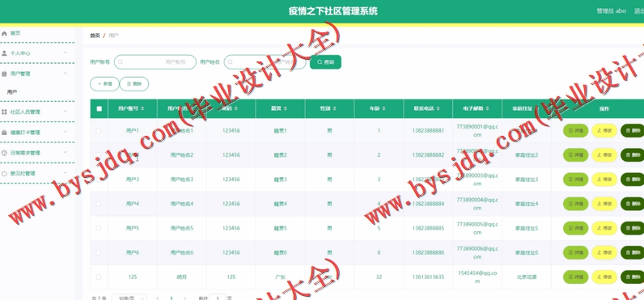Click the 健康打卡管理 sidebar icon
Image resolution: width=644 pixels, height=300 pixels.
click(x=5, y=133)
